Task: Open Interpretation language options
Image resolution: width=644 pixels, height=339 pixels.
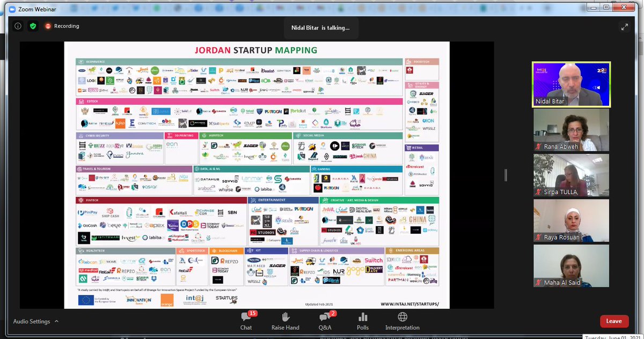Action: coord(402,321)
